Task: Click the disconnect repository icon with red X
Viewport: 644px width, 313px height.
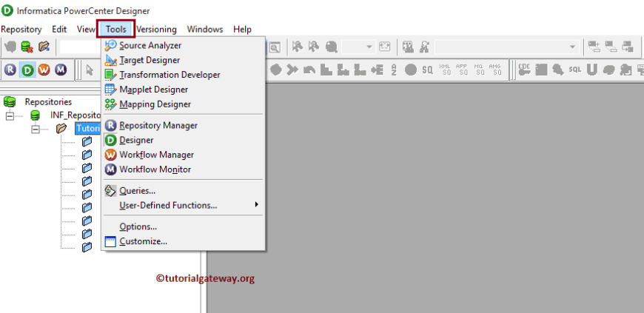Action: pos(27,47)
